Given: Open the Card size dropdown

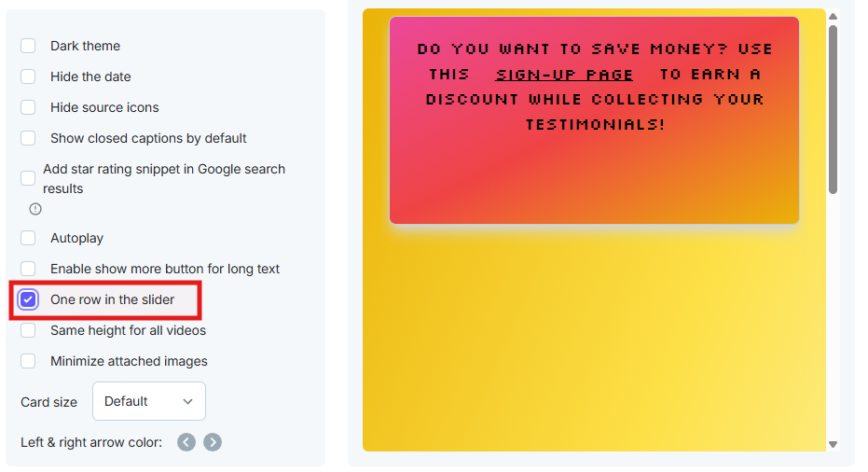Looking at the screenshot, I should pos(149,401).
